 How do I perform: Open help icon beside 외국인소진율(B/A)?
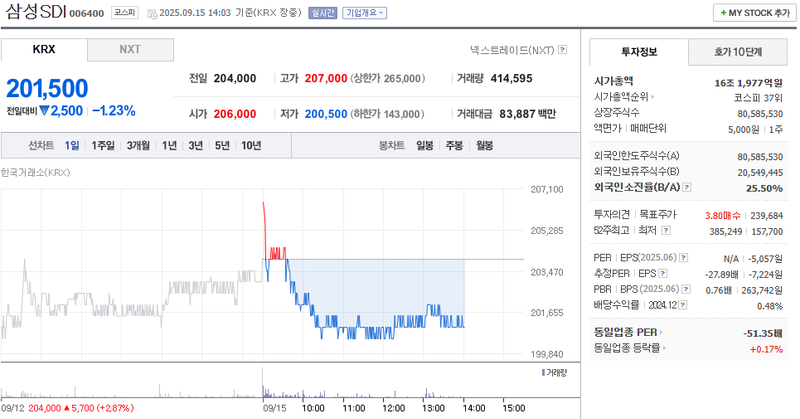(x=687, y=187)
